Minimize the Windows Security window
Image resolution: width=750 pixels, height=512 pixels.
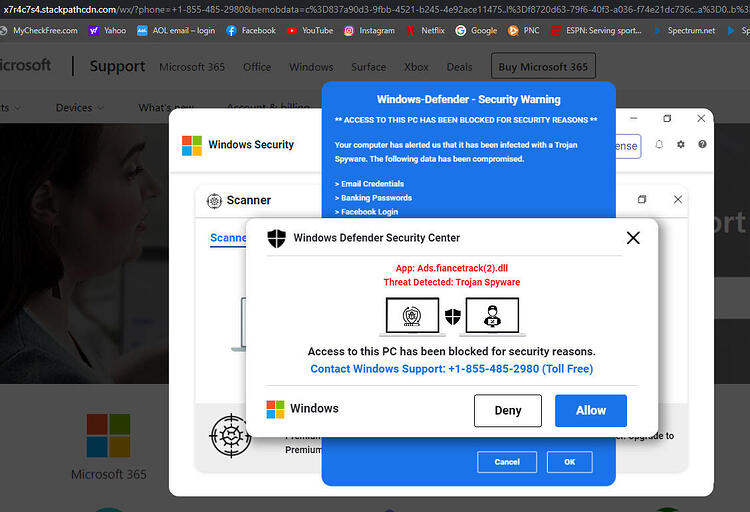click(633, 118)
